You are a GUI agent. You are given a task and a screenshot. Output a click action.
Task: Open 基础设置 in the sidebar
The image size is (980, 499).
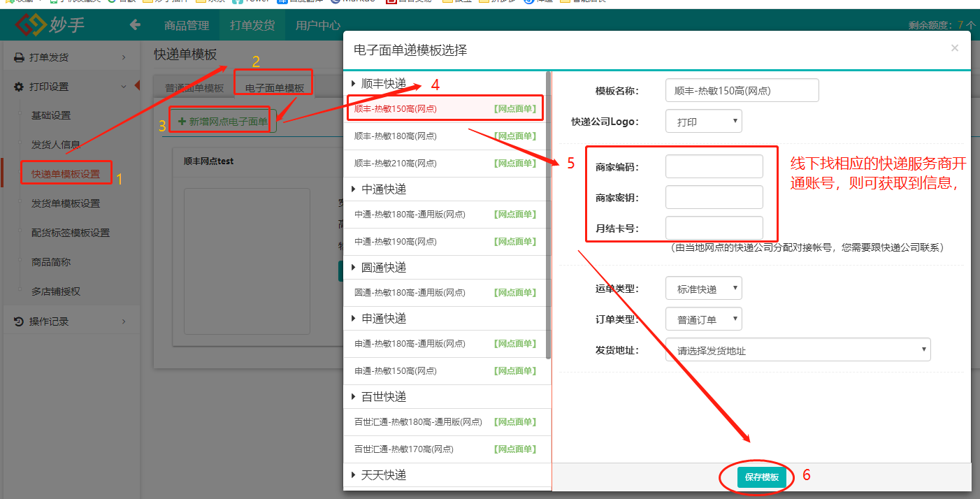51,115
